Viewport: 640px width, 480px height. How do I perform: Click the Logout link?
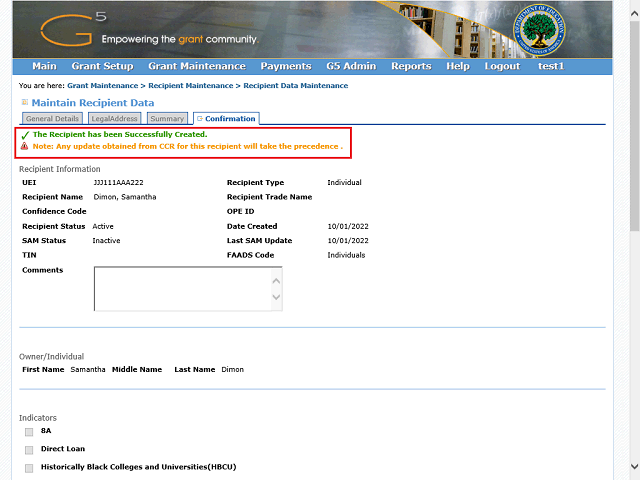[x=502, y=66]
